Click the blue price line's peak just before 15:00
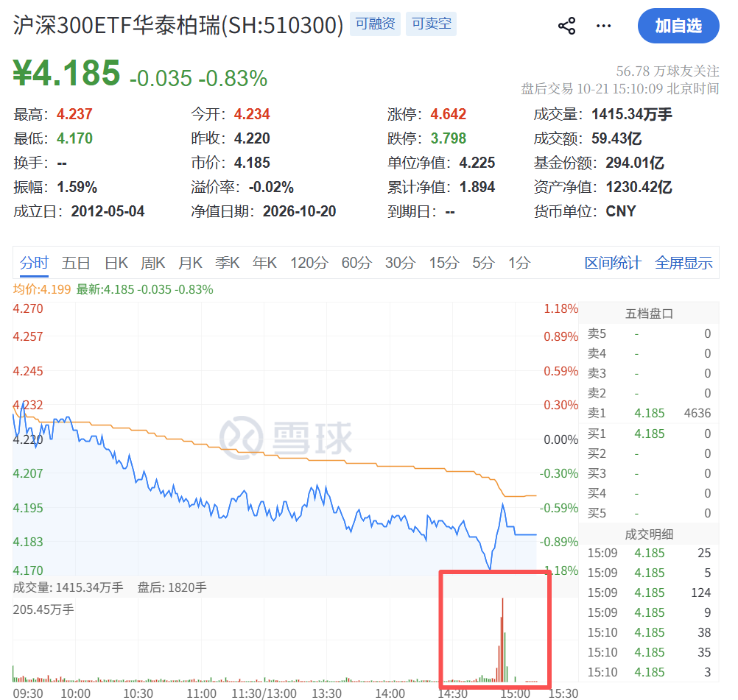Image resolution: width=738 pixels, height=700 pixels. tap(502, 504)
